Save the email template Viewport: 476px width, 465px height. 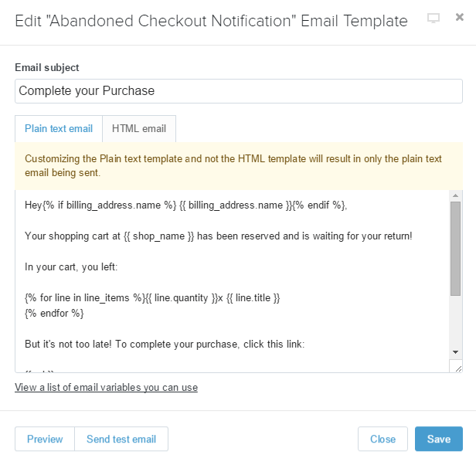(x=439, y=439)
